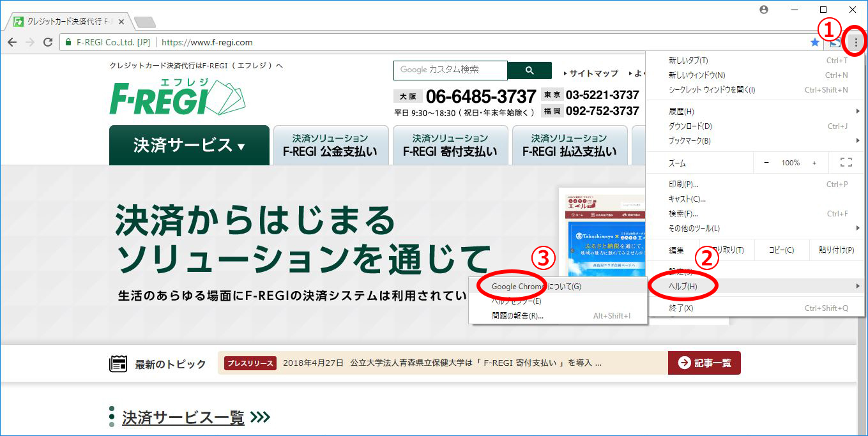Viewport: 868px width, 436px height.
Task: Click the zoom plus button in menu
Action: pyautogui.click(x=814, y=163)
